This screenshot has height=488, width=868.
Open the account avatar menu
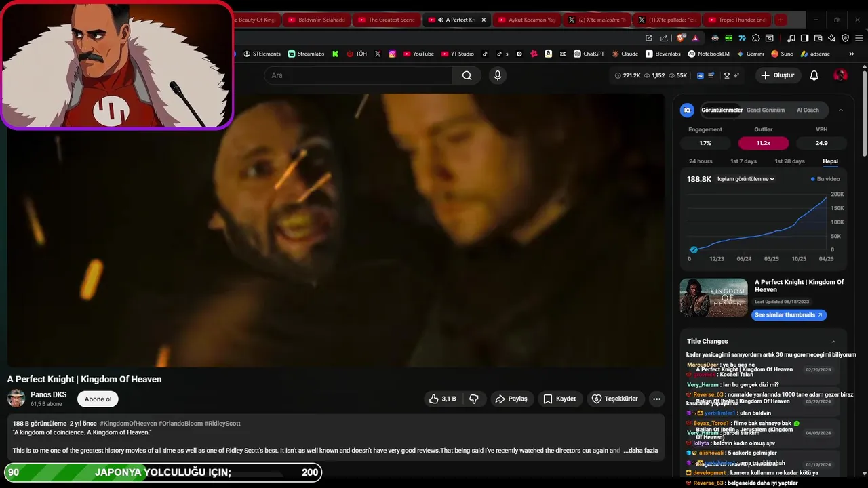click(x=840, y=75)
